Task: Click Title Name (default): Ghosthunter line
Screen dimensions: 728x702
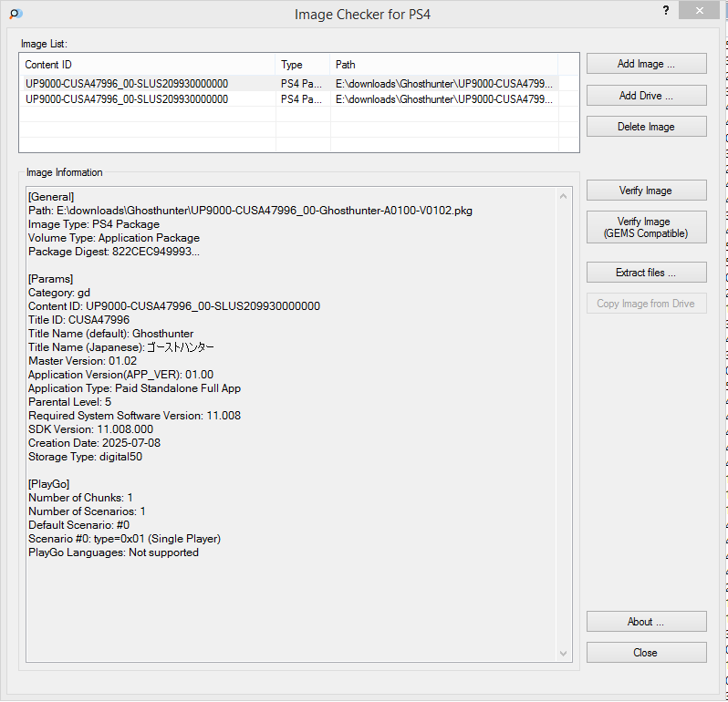Action: click(x=111, y=334)
